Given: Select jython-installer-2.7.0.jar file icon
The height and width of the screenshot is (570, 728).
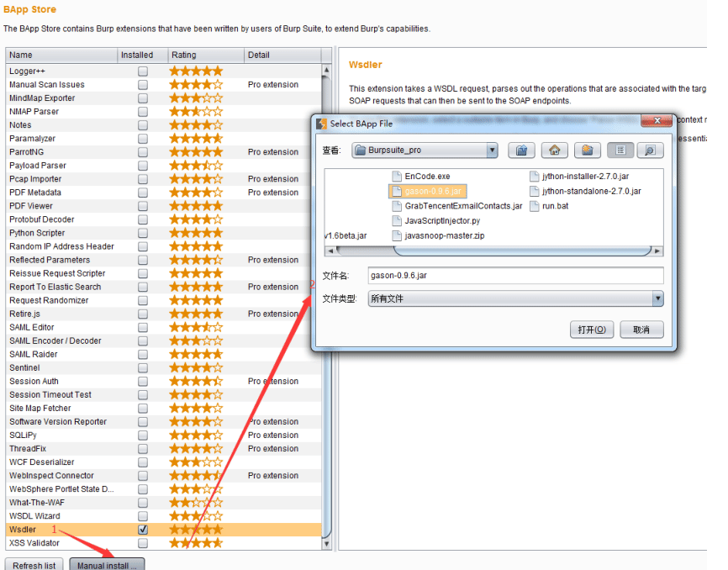Looking at the screenshot, I should click(535, 176).
